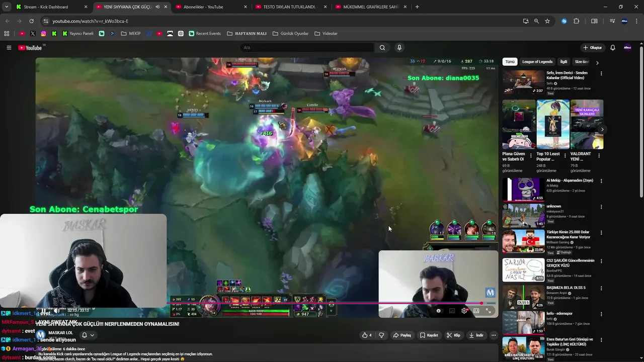Switch to TESTO TAYLAN TUTUKLANDI tab
Viewport: 644px width, 362px height.
(291, 7)
